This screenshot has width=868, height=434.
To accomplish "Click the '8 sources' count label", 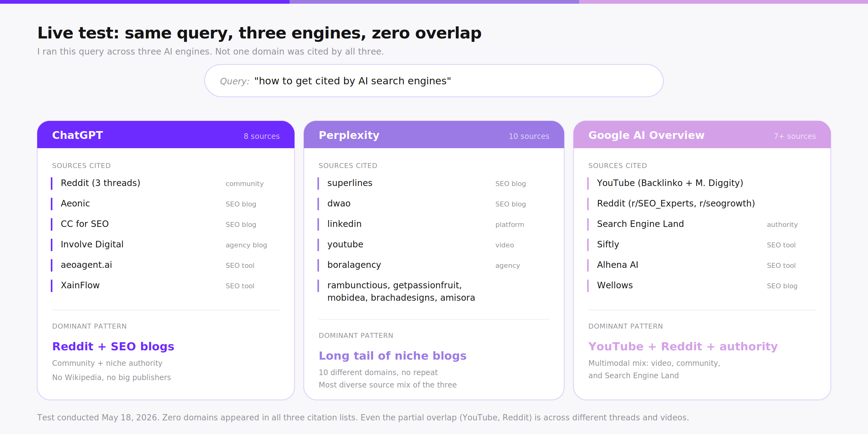I will (261, 136).
